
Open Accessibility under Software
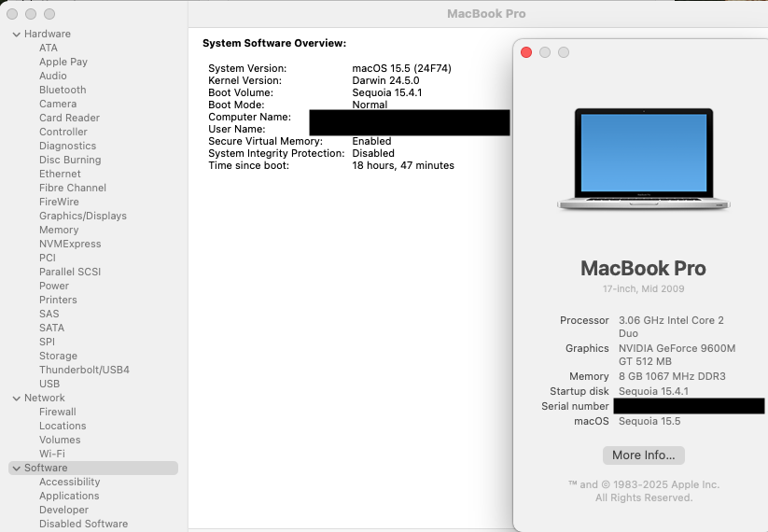pyautogui.click(x=70, y=482)
